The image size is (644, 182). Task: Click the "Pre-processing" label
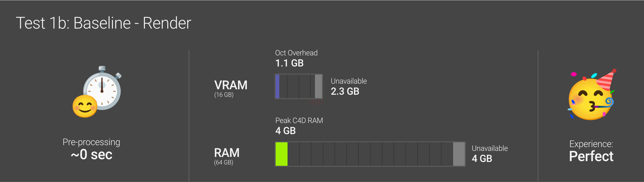[91, 142]
